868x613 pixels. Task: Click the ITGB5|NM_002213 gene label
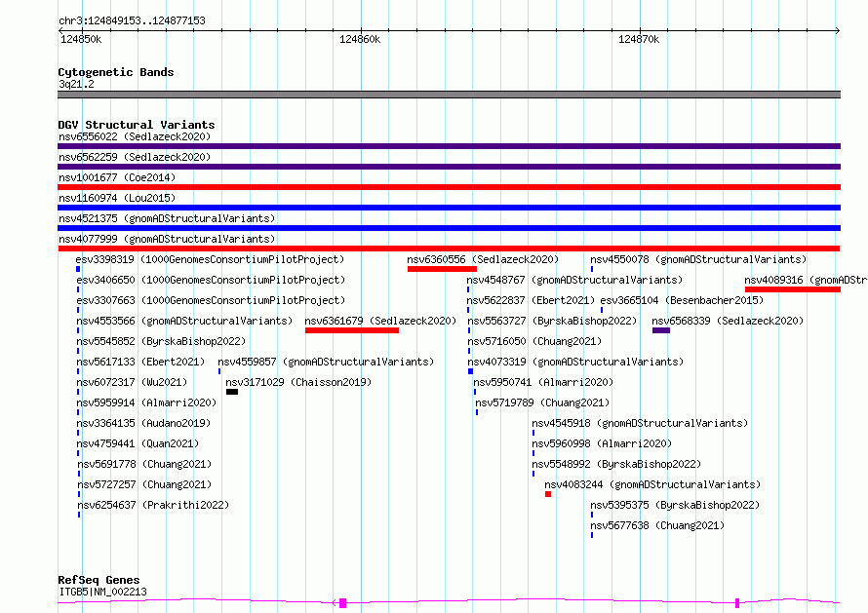point(103,592)
